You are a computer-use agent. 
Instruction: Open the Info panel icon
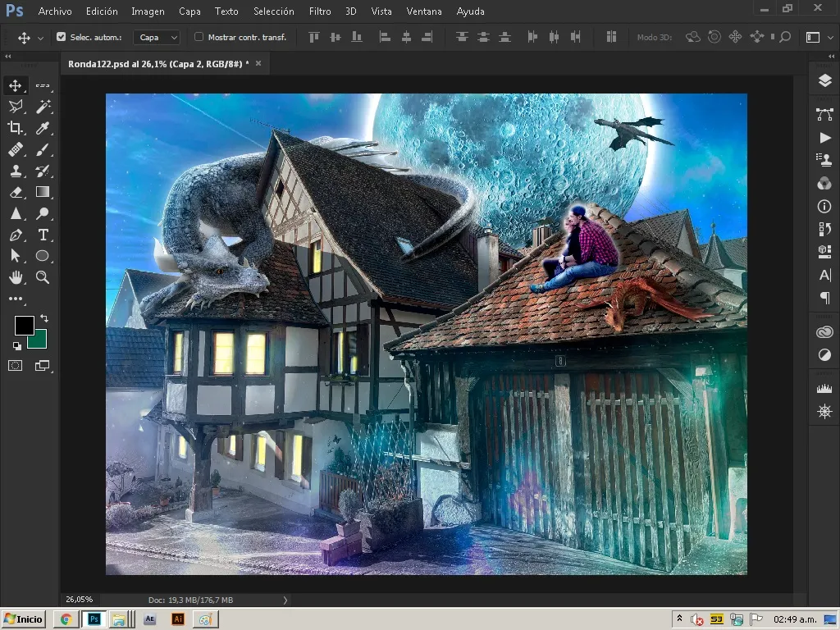tap(824, 206)
